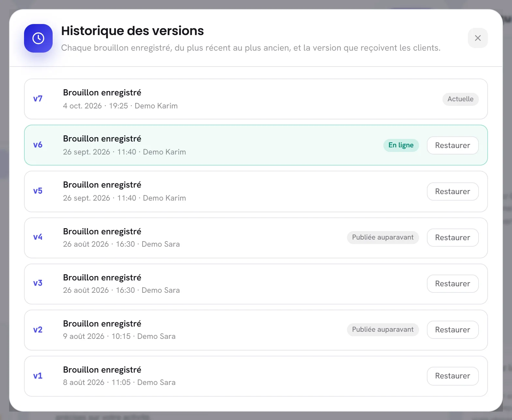Restore version v4
Image resolution: width=512 pixels, height=420 pixels.
pos(453,238)
